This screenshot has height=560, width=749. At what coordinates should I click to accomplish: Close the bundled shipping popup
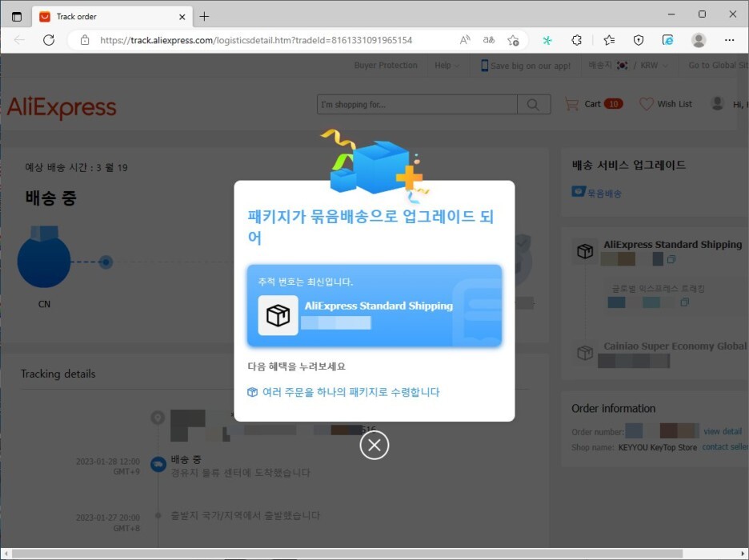point(374,445)
